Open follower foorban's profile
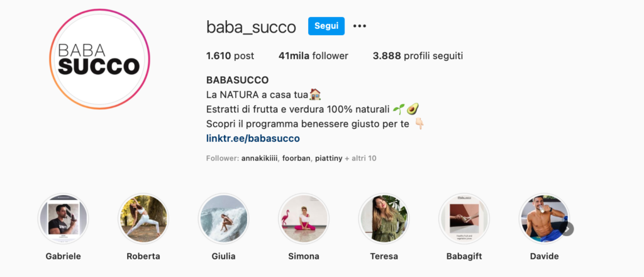 [296, 158]
